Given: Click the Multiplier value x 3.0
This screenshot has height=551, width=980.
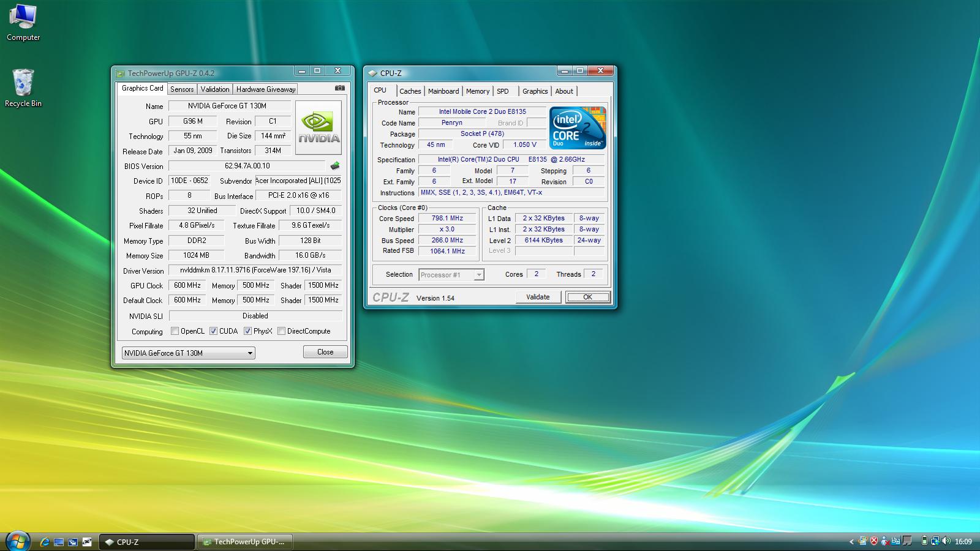Looking at the screenshot, I should coord(447,229).
